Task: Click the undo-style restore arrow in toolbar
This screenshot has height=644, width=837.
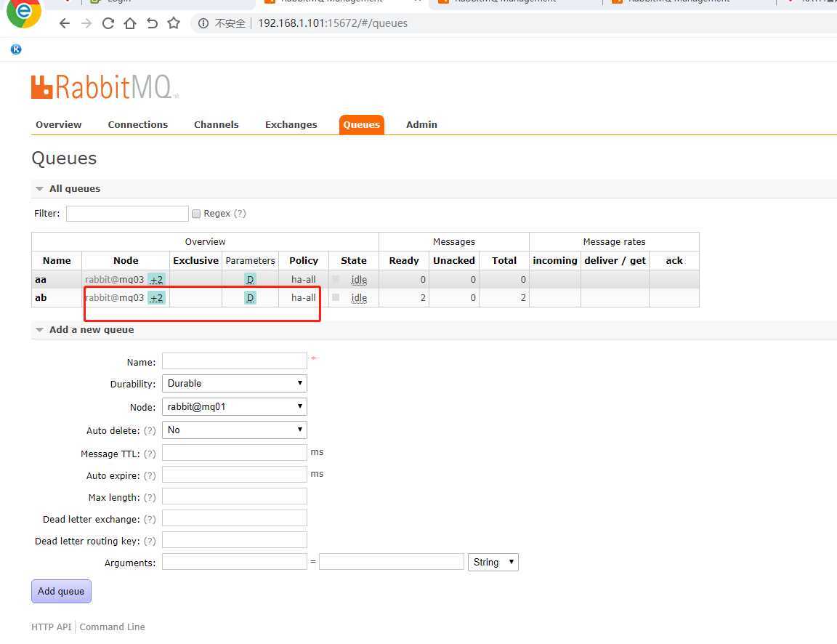Action: (x=152, y=23)
